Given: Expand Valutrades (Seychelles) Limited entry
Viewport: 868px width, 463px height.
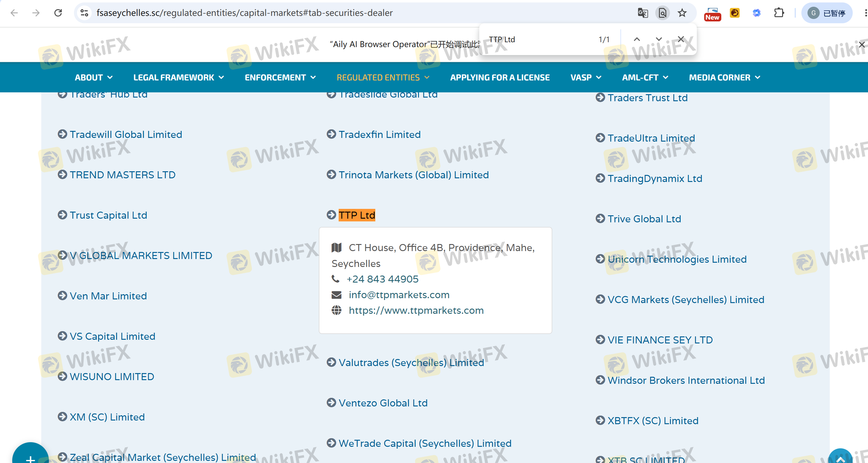Looking at the screenshot, I should pyautogui.click(x=411, y=362).
